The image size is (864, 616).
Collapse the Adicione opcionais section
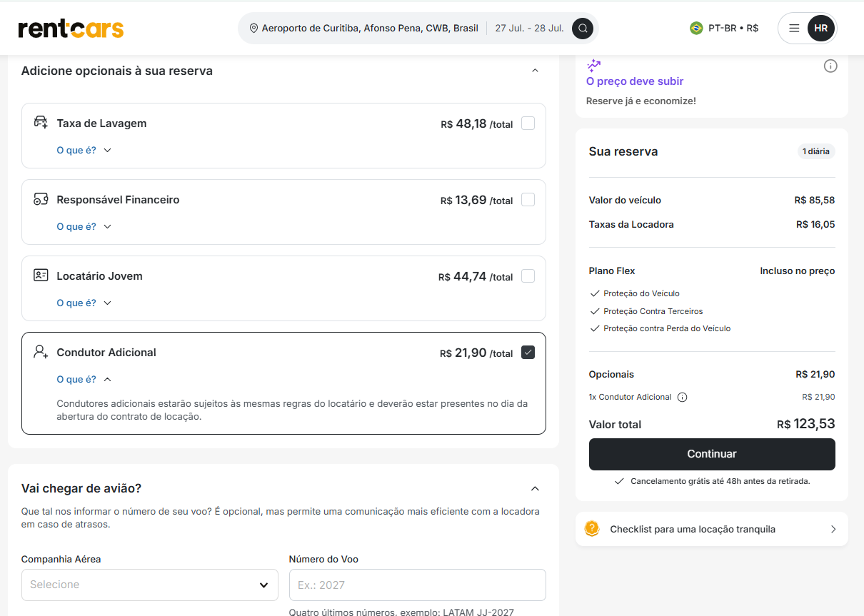pyautogui.click(x=535, y=71)
